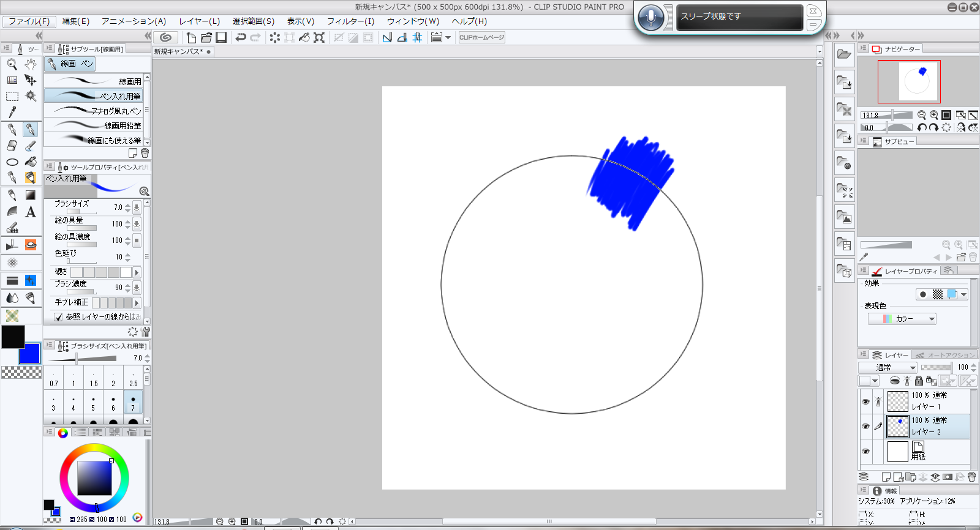Select the Text tool (A icon)

(31, 212)
